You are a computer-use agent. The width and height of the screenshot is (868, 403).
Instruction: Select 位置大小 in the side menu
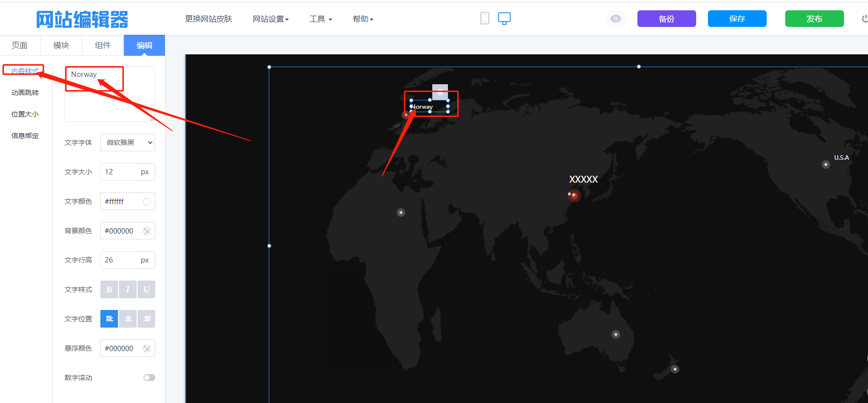[x=25, y=114]
